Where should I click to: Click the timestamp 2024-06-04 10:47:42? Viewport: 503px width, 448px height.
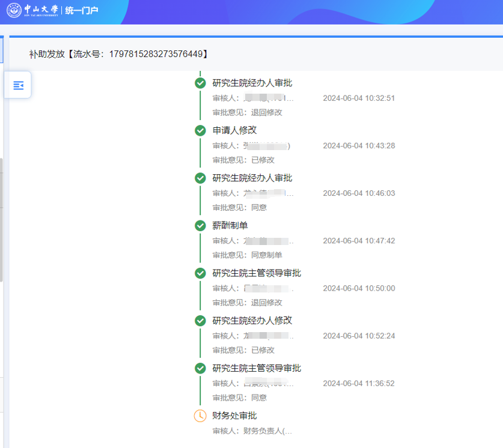(x=359, y=241)
